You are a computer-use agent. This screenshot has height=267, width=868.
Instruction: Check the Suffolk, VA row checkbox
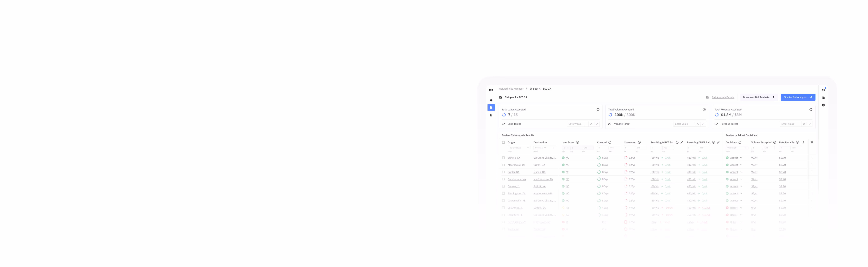(x=503, y=158)
